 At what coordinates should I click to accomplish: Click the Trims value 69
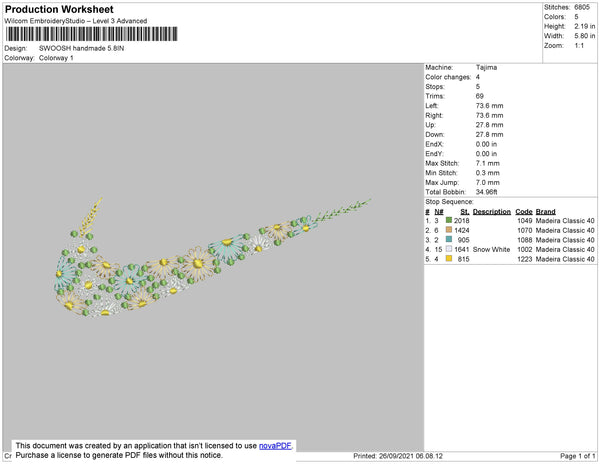tap(480, 96)
